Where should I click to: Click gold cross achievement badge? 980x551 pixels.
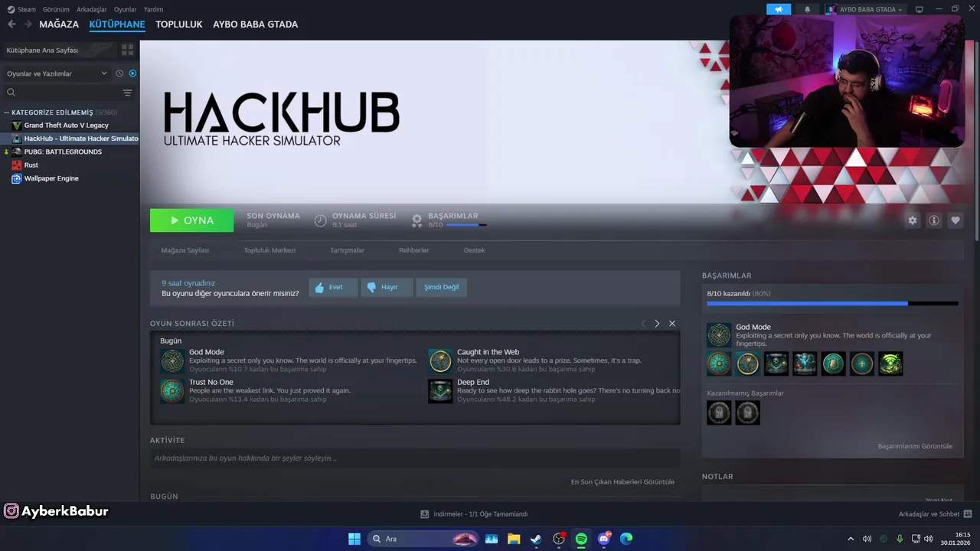pyautogui.click(x=862, y=364)
